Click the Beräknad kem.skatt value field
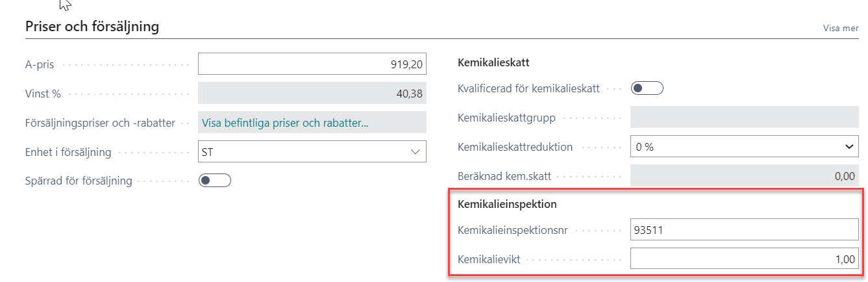 pos(745,176)
